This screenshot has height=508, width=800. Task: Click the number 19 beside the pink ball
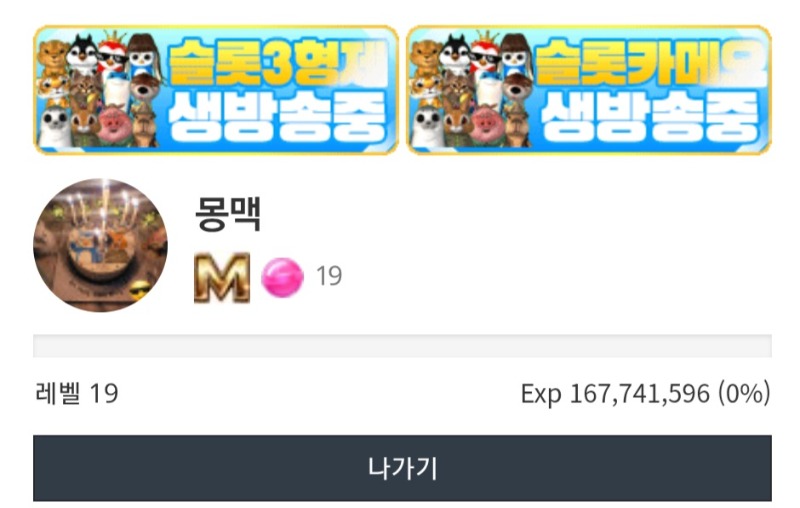[x=329, y=276]
